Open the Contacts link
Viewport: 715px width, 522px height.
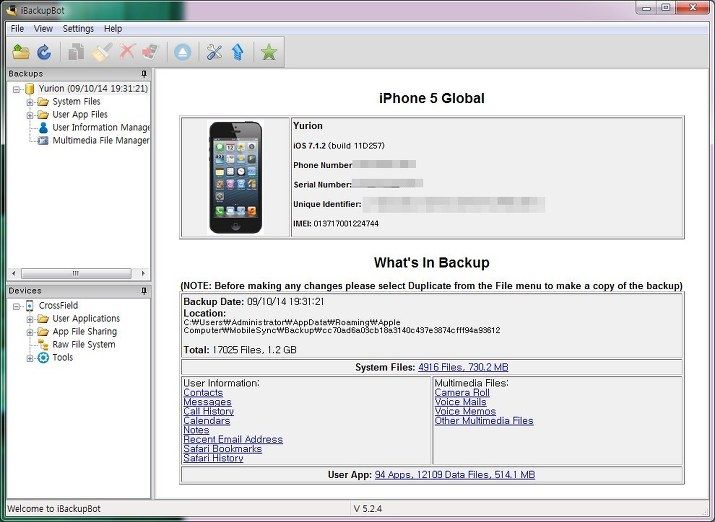pyautogui.click(x=203, y=393)
